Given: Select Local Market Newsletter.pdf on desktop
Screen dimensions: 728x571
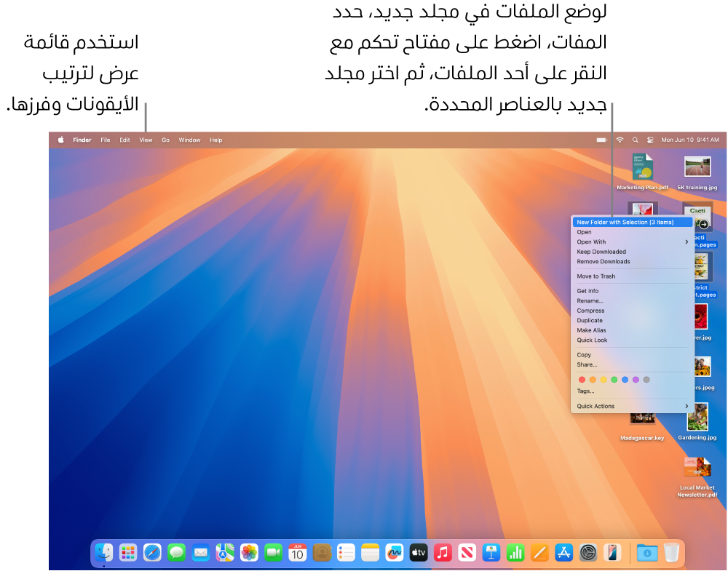Looking at the screenshot, I should click(697, 477).
